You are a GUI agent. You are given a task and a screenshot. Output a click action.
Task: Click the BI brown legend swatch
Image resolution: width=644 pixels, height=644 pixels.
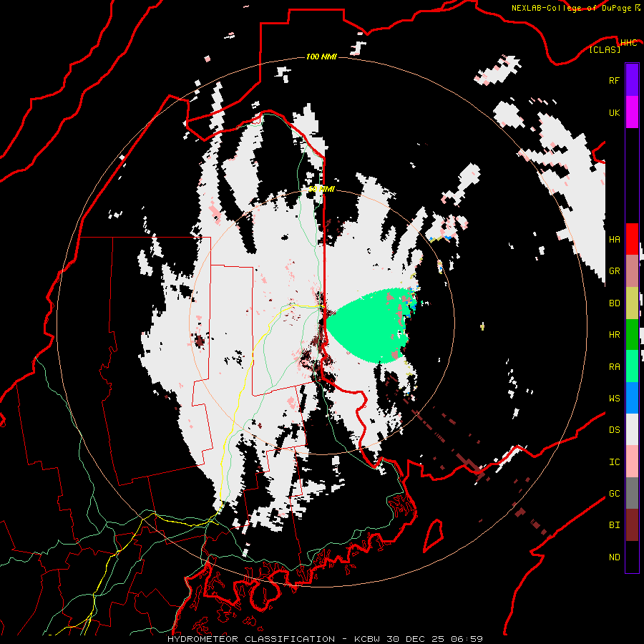pyautogui.click(x=632, y=525)
